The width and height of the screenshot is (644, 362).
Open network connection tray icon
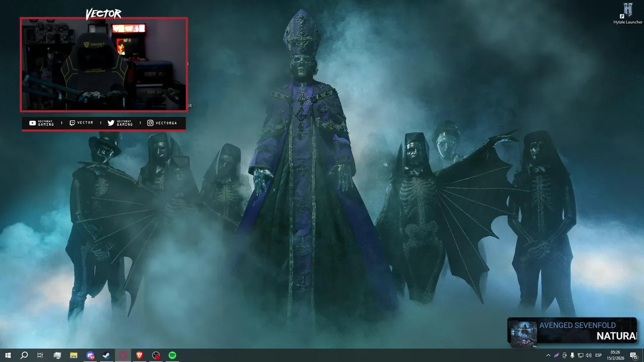coord(581,355)
